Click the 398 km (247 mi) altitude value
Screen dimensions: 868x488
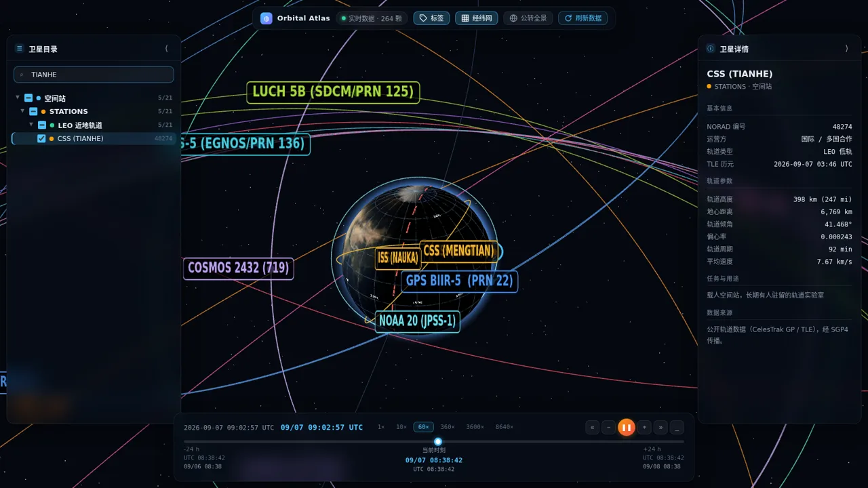823,200
